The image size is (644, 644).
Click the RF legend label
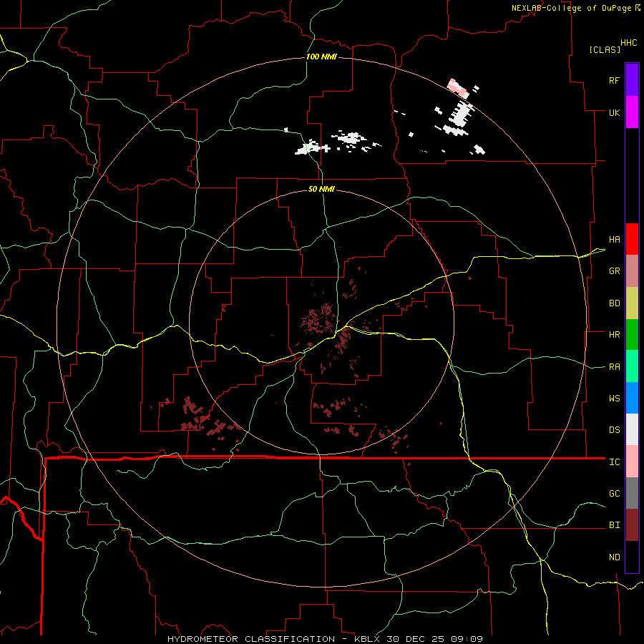pos(614,81)
